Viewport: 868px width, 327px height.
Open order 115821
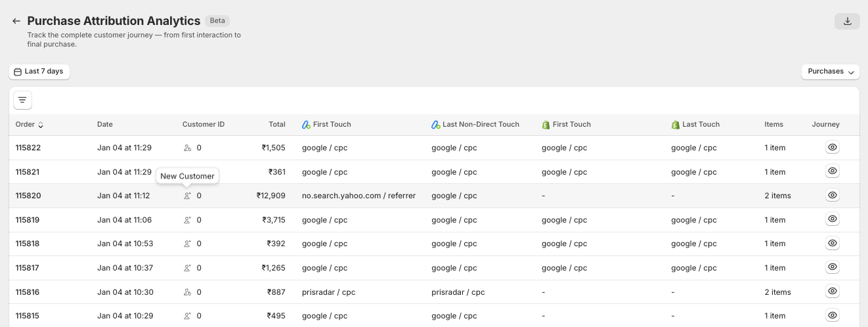(28, 172)
